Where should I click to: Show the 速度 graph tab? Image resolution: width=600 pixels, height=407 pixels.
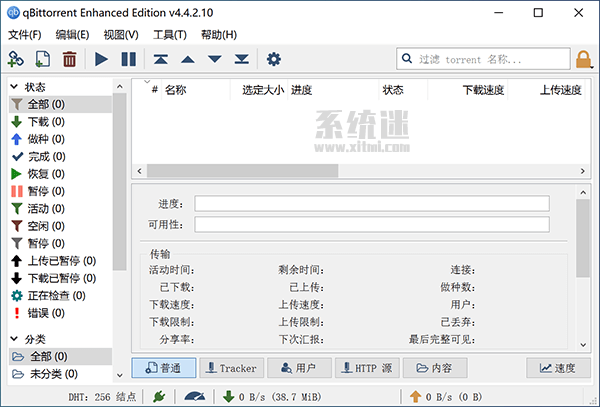tap(558, 368)
